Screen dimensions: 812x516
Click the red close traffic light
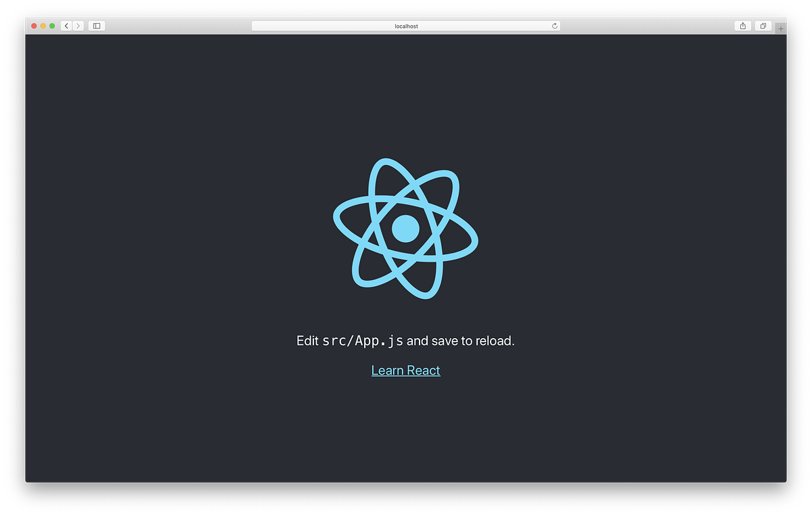32,25
